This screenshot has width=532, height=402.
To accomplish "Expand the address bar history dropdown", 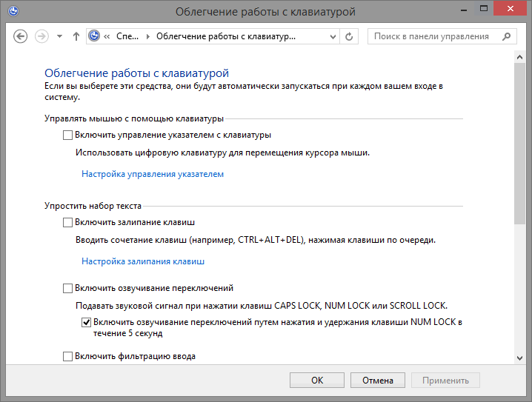I will click(x=333, y=36).
